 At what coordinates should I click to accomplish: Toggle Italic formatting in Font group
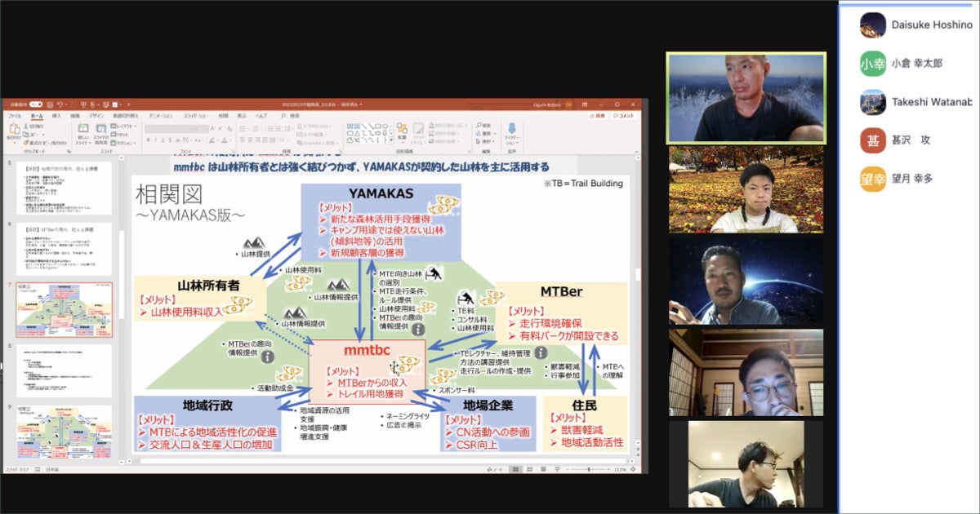click(155, 140)
